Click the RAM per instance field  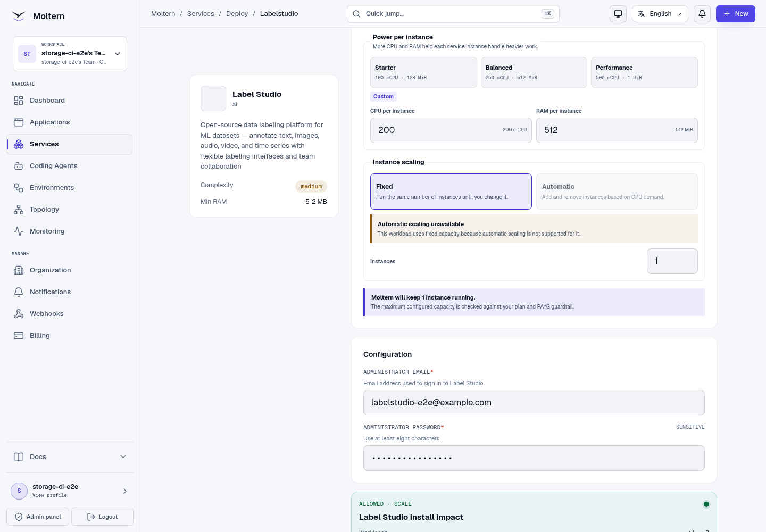point(617,130)
